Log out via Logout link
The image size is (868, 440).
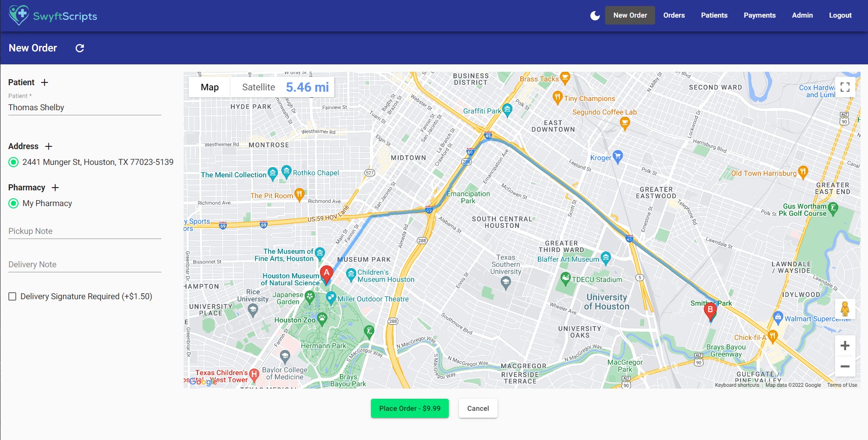tap(840, 15)
